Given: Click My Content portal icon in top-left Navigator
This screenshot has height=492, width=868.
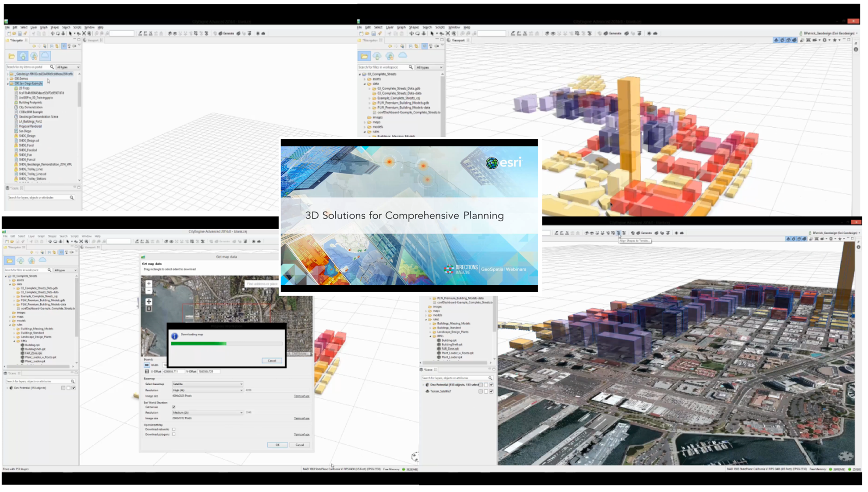Looking at the screenshot, I should (23, 56).
